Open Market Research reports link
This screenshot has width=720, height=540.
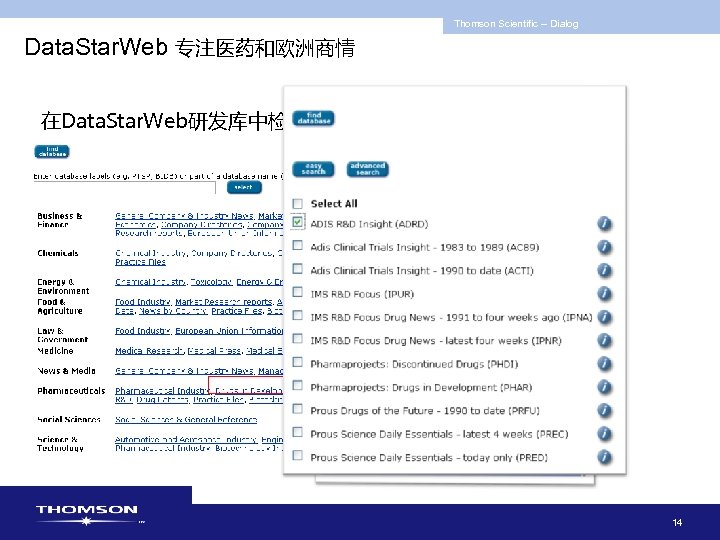point(224,302)
